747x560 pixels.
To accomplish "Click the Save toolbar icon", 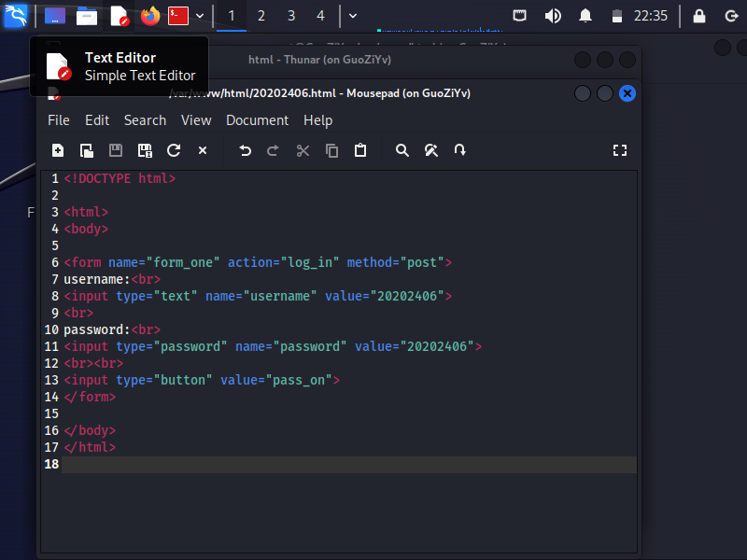I will coord(116,150).
